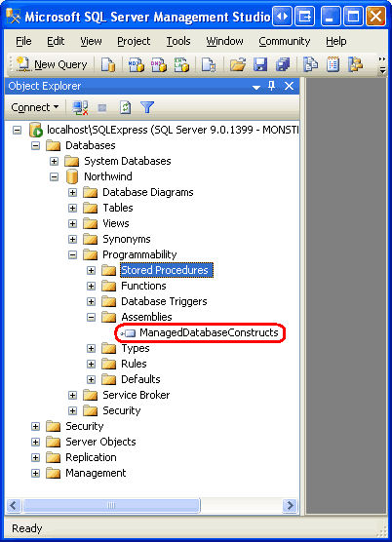
Task: Expand the Tables folder
Action: tap(72, 208)
